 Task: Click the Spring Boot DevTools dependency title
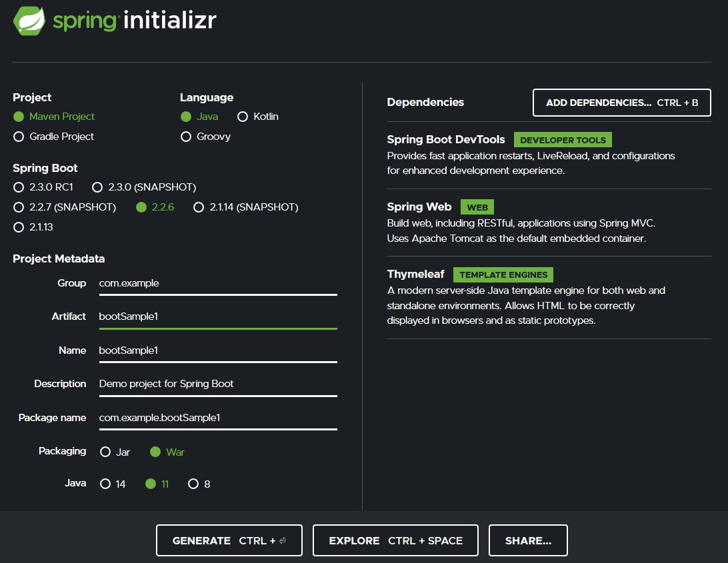click(x=446, y=139)
